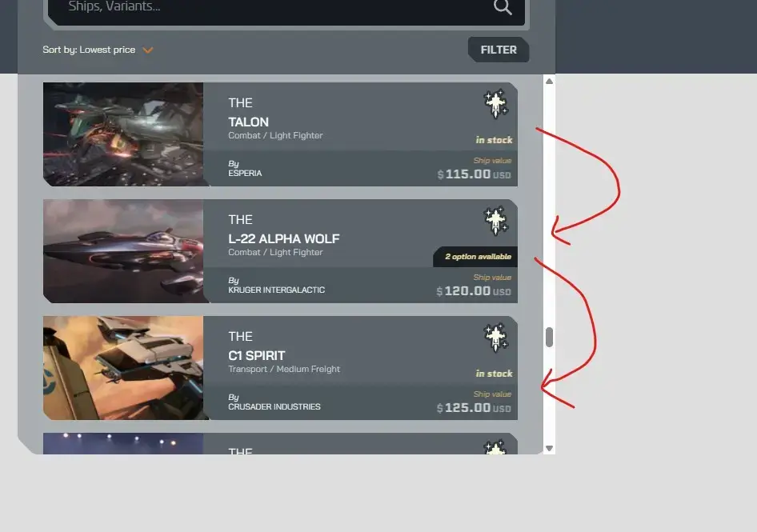Click the scrollbar down arrow
Image resolution: width=757 pixels, height=532 pixels.
[x=550, y=449]
